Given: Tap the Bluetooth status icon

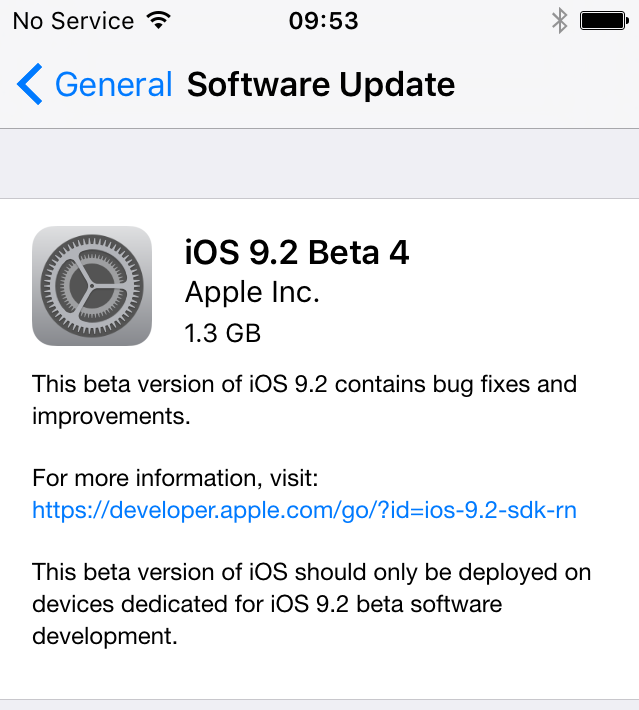Looking at the screenshot, I should 560,20.
